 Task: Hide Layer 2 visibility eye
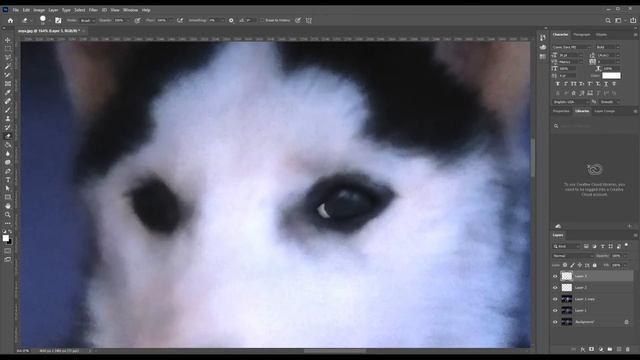555,288
